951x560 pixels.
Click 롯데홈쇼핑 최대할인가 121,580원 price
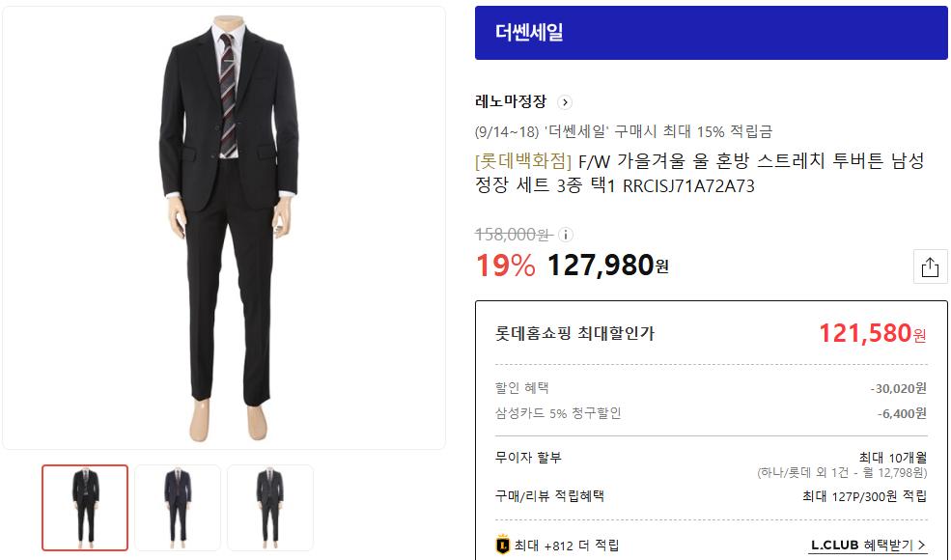pyautogui.click(x=872, y=333)
